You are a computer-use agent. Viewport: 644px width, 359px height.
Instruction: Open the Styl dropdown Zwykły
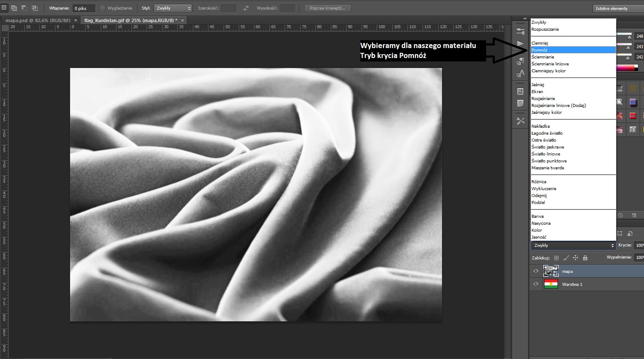click(x=173, y=8)
